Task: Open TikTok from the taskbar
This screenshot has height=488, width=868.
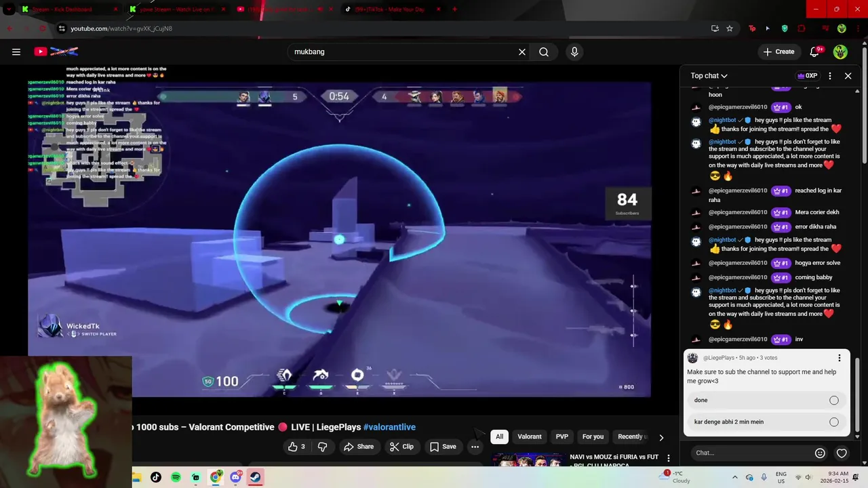Action: (156, 477)
